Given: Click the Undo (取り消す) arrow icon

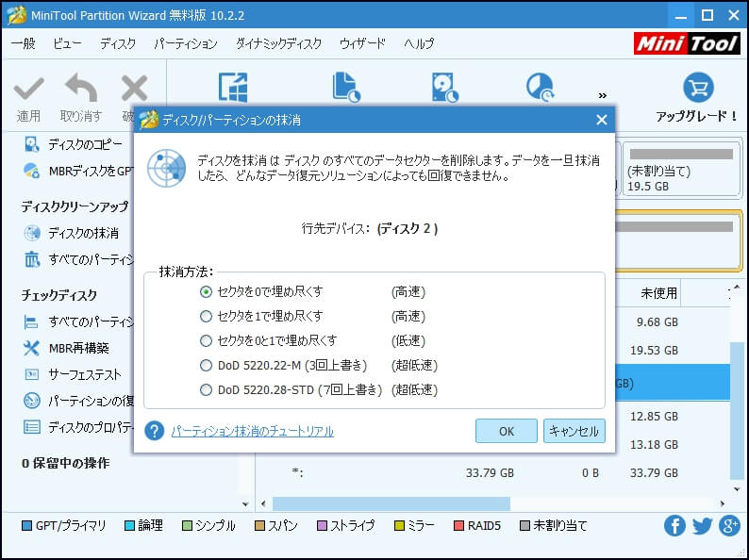Looking at the screenshot, I should tap(81, 88).
